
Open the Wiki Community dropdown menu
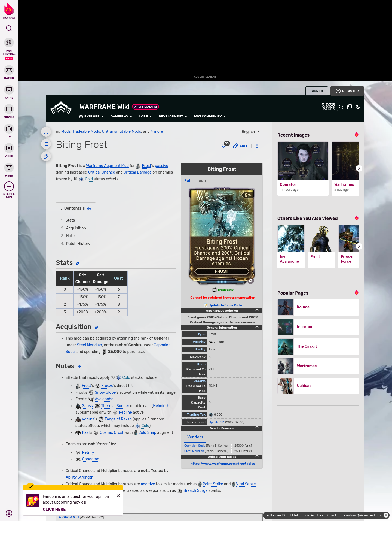pos(210,116)
